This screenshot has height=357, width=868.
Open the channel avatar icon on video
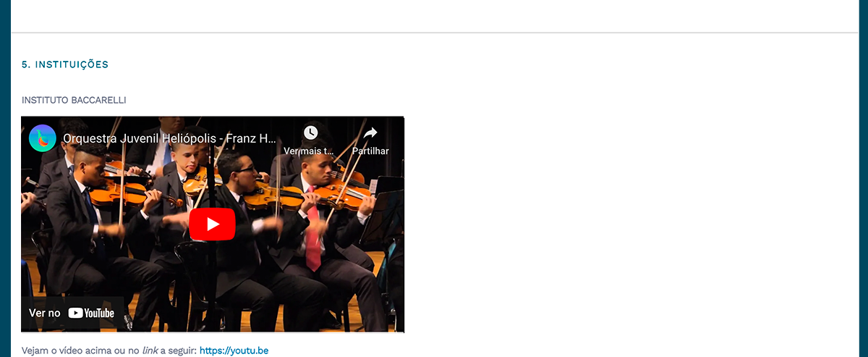pos(43,138)
